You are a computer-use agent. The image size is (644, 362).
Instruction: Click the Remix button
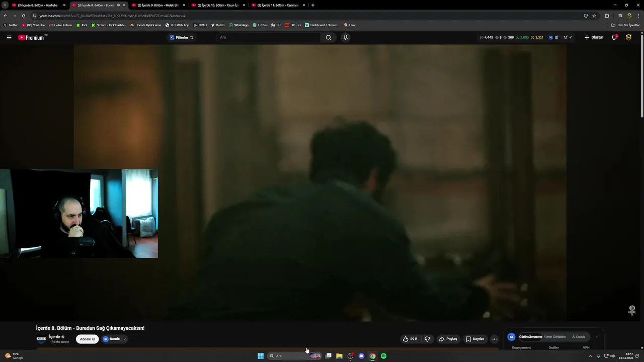click(112, 339)
